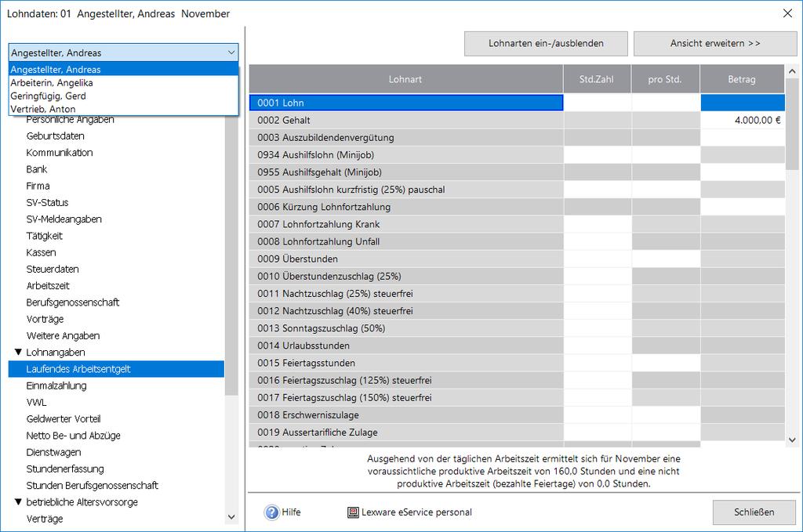Click the Std.Zahl cell for 0009 Überstunden
Viewport: 803px width, 532px height.
coord(597,259)
